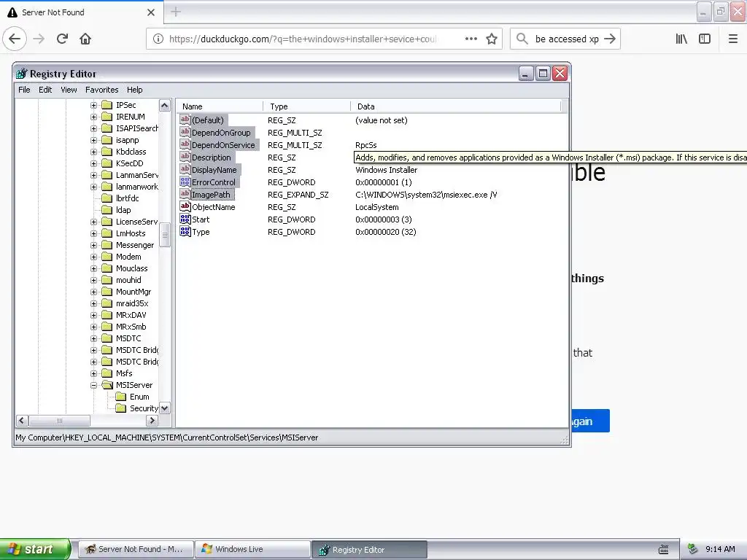Image resolution: width=747 pixels, height=560 pixels.
Task: Open the File menu in Registry Editor
Action: click(x=24, y=90)
